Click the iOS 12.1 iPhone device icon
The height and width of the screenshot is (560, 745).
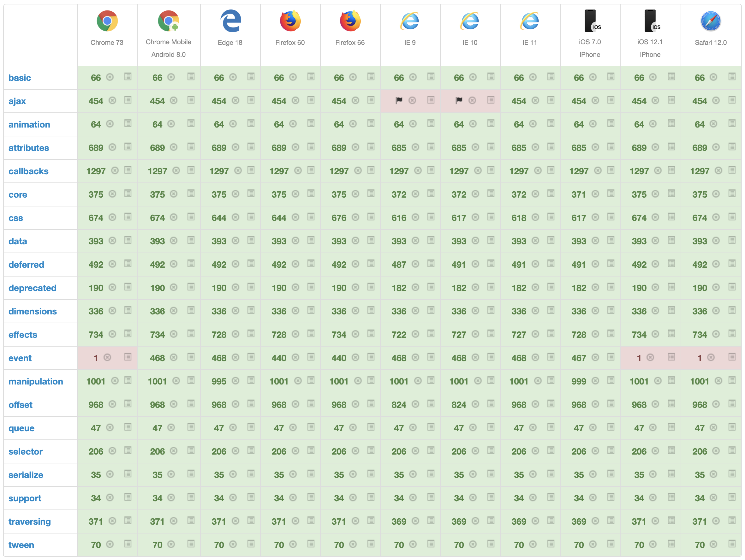650,21
